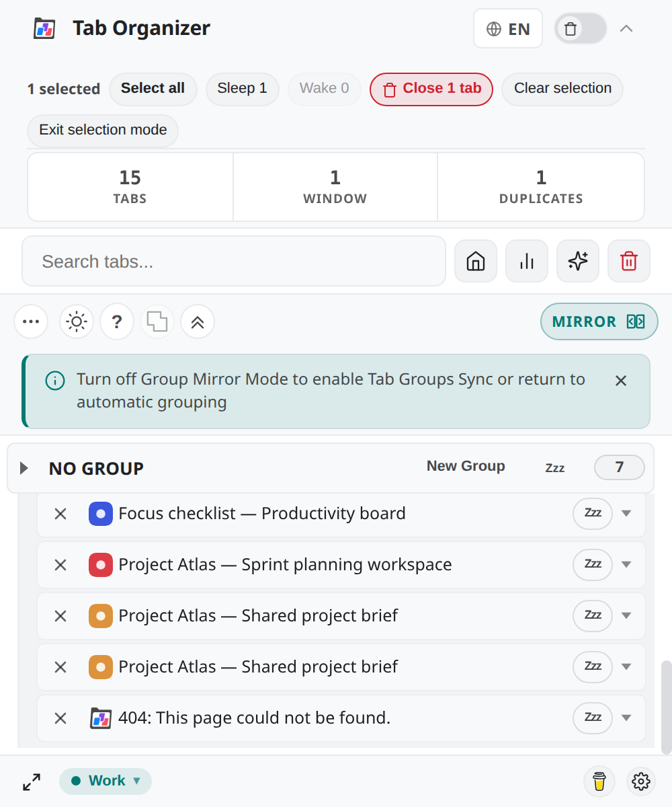The height and width of the screenshot is (807, 672).
Task: Click the vertical scrollbar thumb
Action: pos(666,707)
